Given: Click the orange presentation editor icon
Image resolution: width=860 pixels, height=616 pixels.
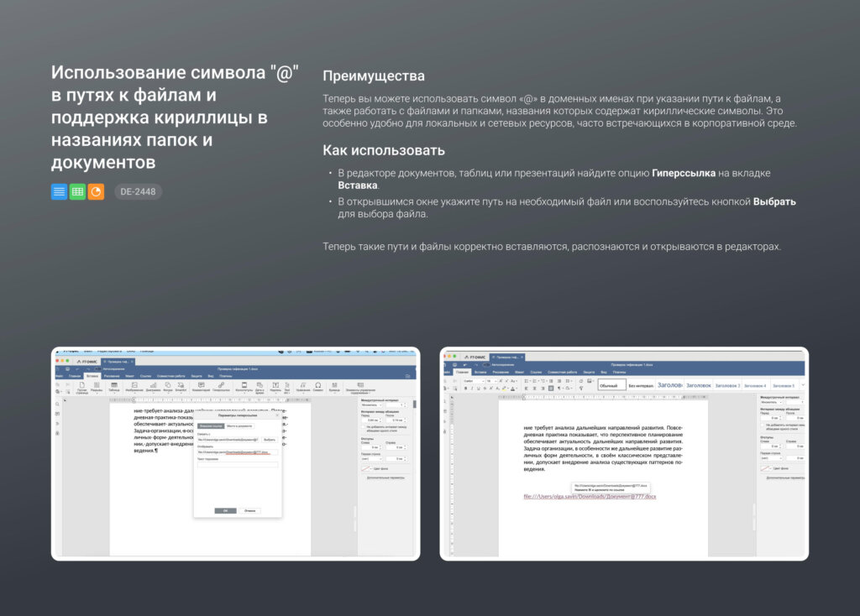Looking at the screenshot, I should click(96, 191).
